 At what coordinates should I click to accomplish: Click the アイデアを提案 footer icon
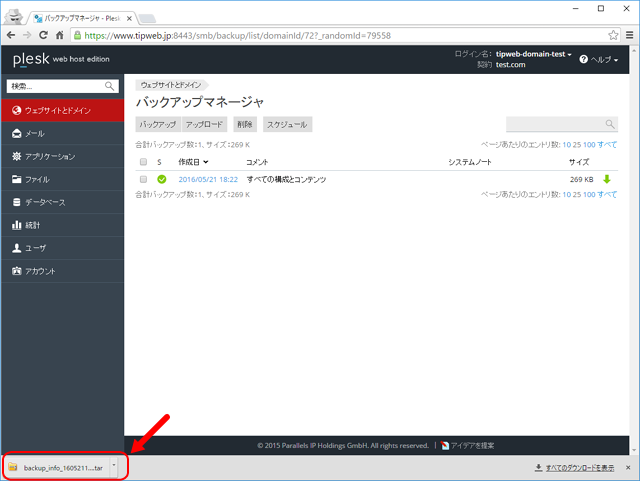coord(445,445)
